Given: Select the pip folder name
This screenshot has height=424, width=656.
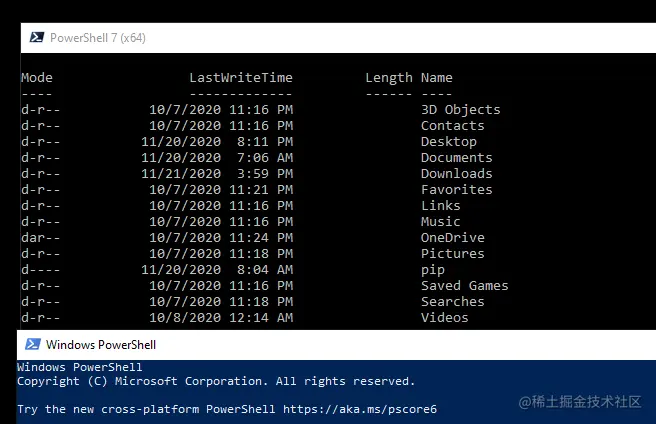Looking at the screenshot, I should pyautogui.click(x=433, y=270).
